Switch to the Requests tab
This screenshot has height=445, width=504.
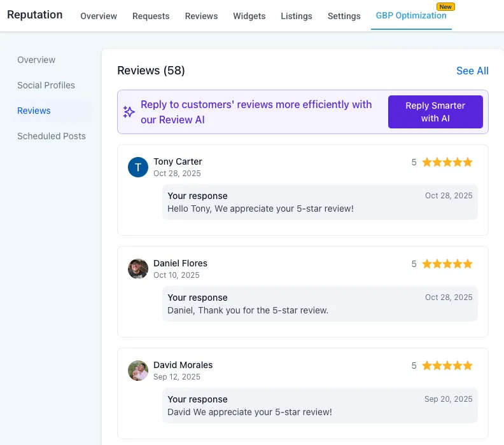tap(151, 16)
